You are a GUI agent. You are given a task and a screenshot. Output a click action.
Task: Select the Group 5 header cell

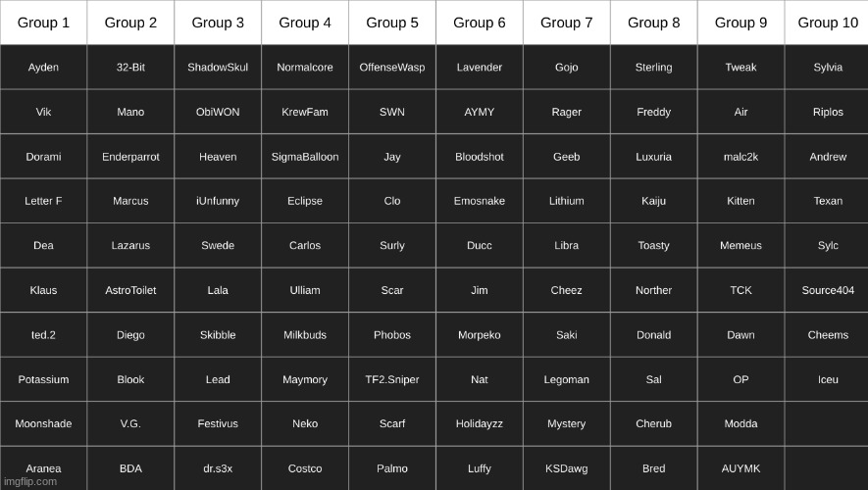(392, 23)
